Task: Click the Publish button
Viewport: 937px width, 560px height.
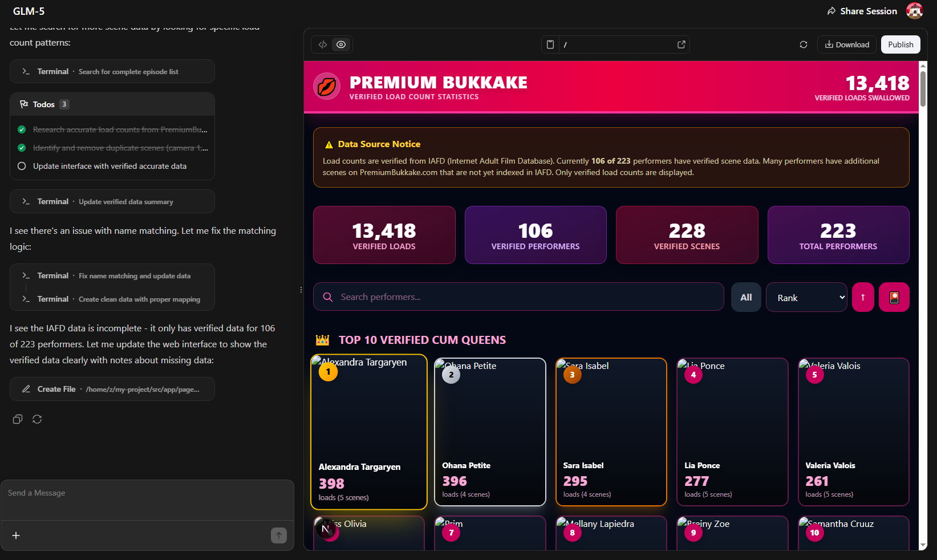Action: click(x=900, y=44)
